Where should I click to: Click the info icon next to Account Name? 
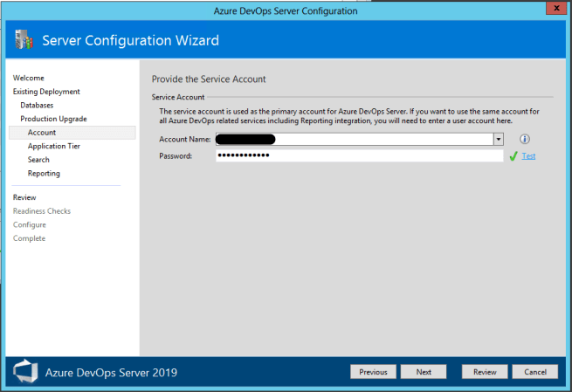tap(525, 139)
